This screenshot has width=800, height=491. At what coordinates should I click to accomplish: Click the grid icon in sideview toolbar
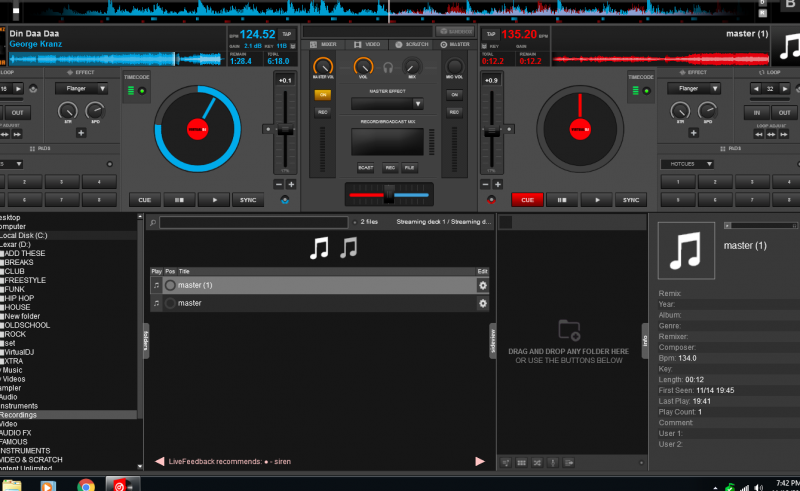click(521, 462)
